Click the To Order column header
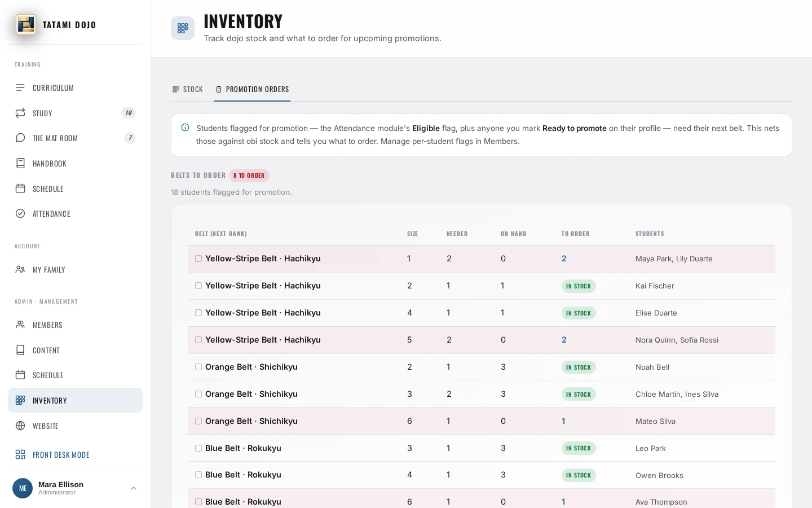 tap(575, 234)
